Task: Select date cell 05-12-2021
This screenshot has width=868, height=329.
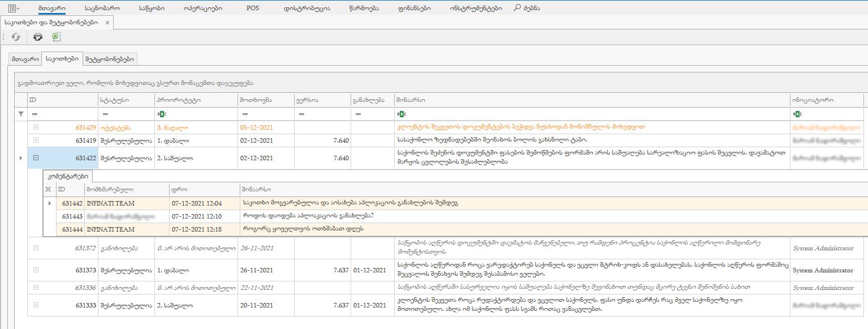Action: coord(266,127)
